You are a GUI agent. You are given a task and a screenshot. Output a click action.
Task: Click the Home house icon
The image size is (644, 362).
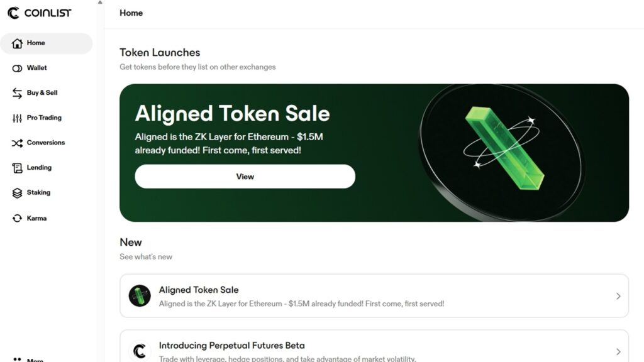point(18,43)
